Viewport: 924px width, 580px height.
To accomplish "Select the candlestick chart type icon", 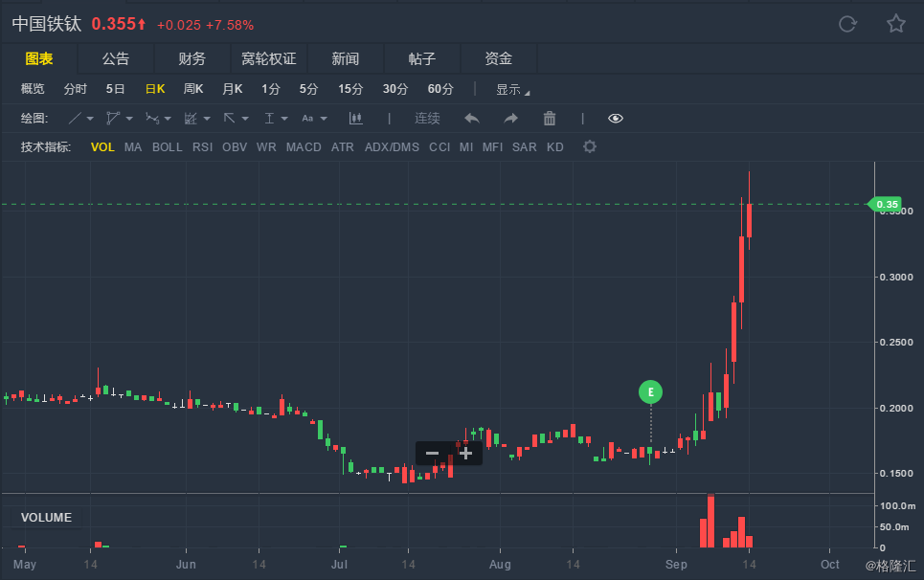I will [x=355, y=119].
